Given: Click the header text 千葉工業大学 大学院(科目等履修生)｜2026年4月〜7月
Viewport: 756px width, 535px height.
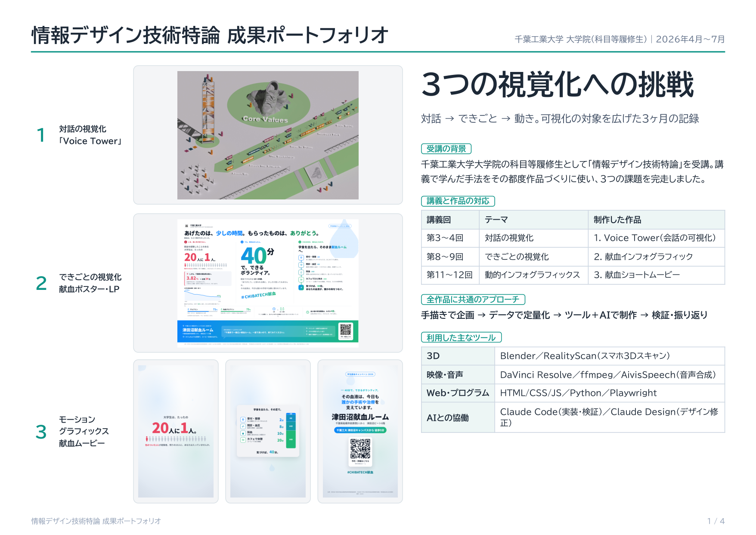Looking at the screenshot, I should click(620, 39).
